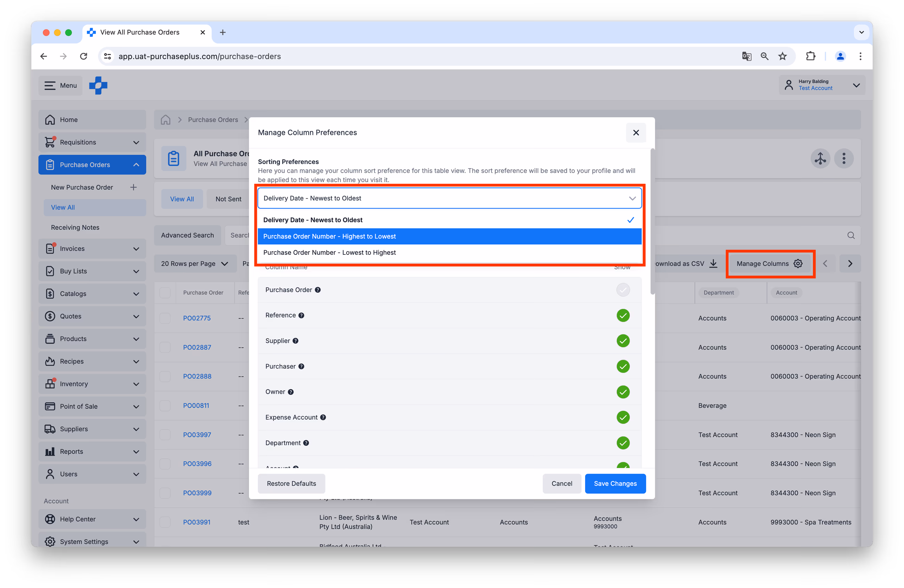Viewport: 904px width, 588px height.
Task: Close the Manage Column Preferences dialog
Action: coord(636,132)
